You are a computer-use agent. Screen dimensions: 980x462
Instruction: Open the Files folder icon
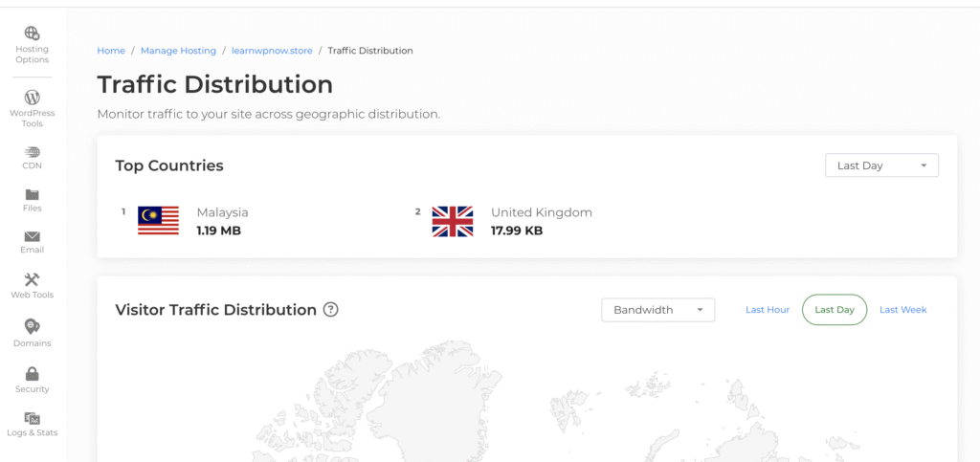coord(32,194)
